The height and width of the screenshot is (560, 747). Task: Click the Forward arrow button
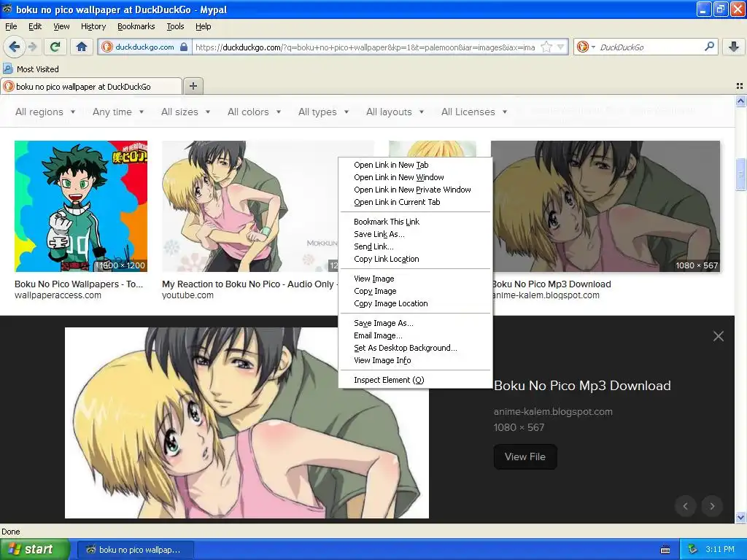click(33, 47)
